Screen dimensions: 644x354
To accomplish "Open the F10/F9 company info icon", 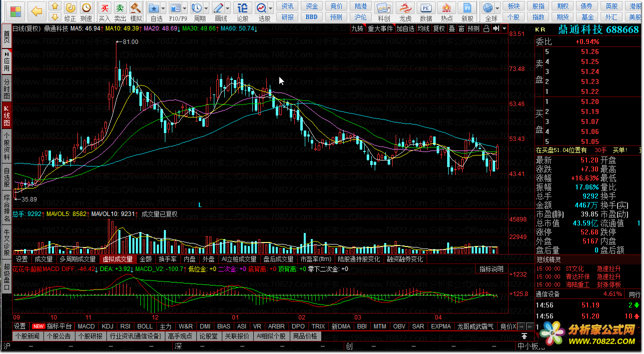I will click(175, 8).
